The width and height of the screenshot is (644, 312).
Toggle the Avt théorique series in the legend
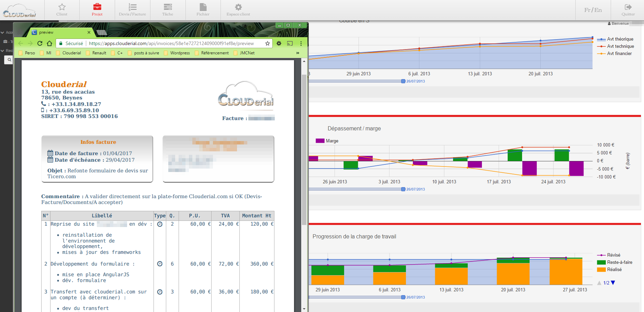(x=615, y=39)
